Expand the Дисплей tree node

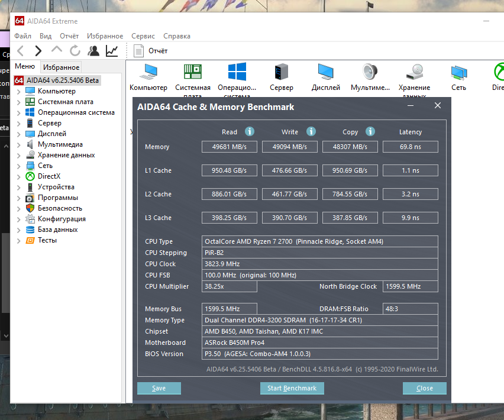pos(19,134)
